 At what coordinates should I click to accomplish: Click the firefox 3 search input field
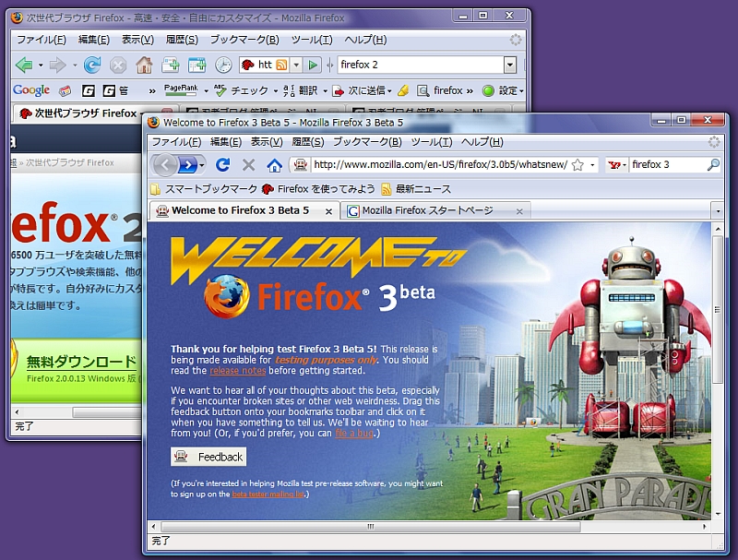point(667,165)
